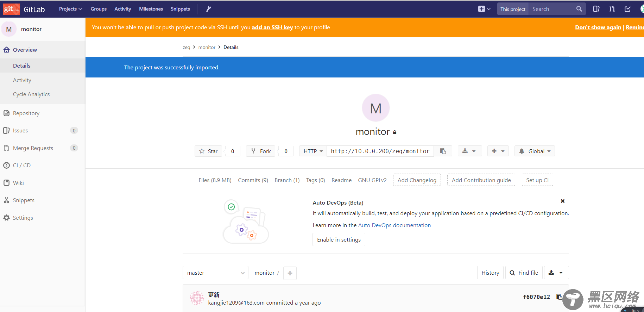
Task: Click zeq in the breadcrumb
Action: coord(186,48)
